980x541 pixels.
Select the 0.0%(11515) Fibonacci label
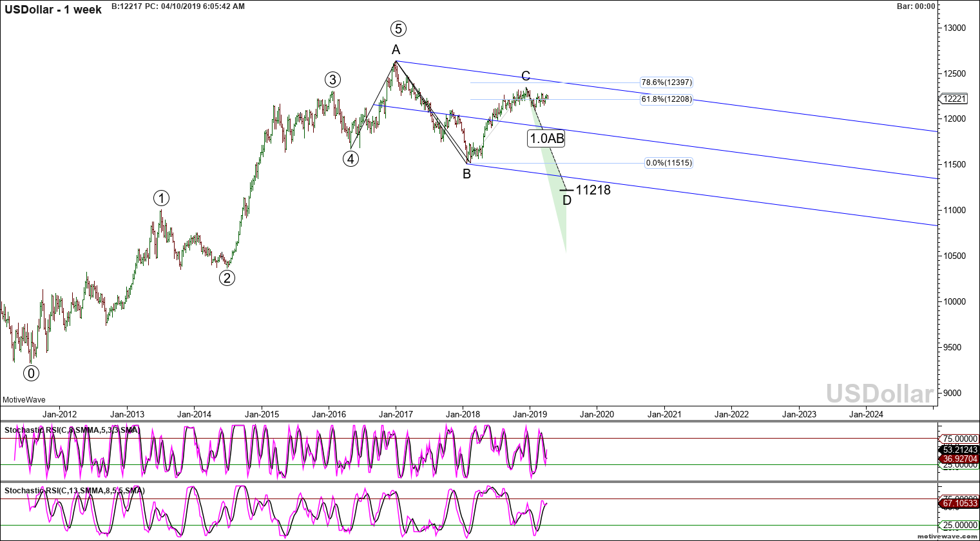[x=669, y=163]
